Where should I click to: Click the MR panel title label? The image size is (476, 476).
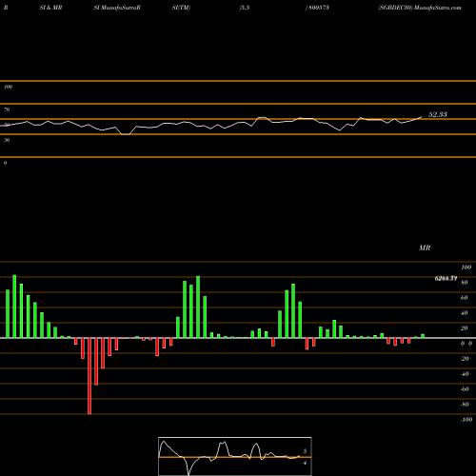(x=425, y=248)
